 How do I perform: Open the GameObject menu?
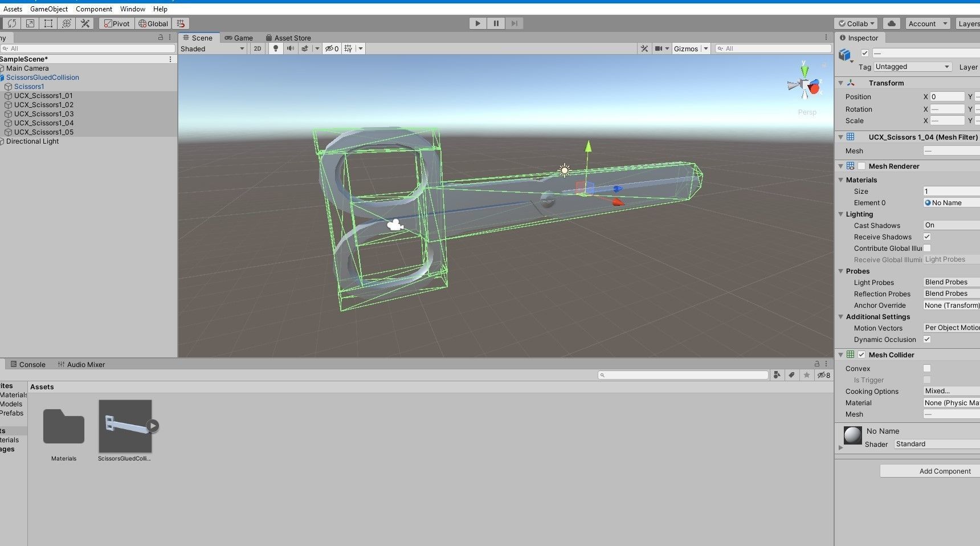pos(48,9)
